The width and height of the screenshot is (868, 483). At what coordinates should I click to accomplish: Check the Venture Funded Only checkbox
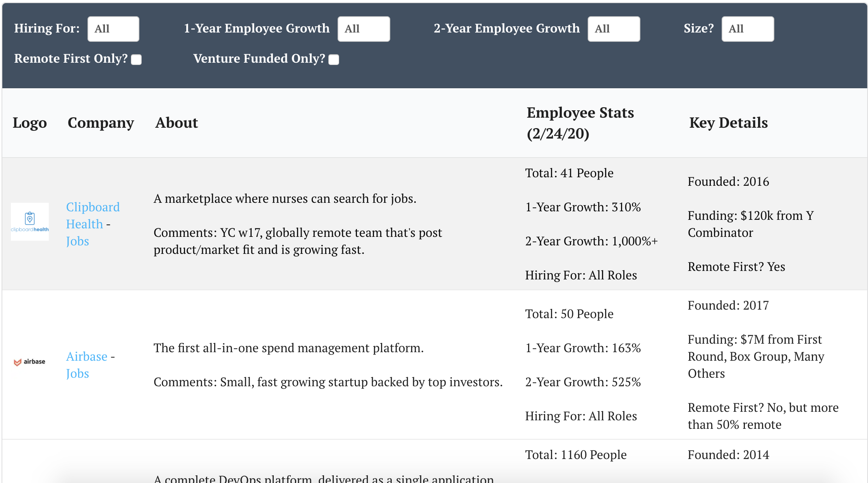(334, 60)
